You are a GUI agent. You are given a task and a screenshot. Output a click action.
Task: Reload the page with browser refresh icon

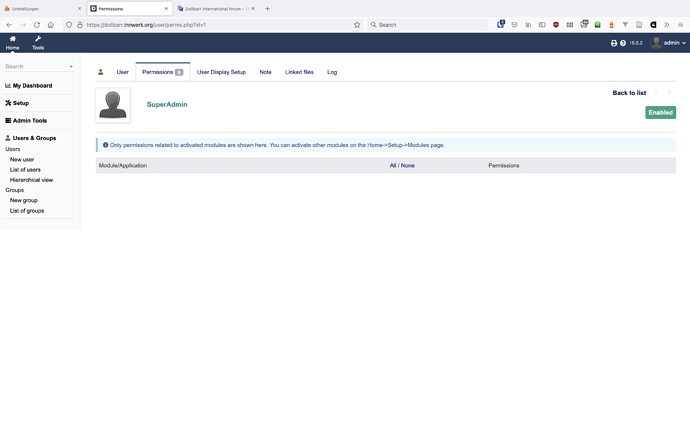coord(37,25)
